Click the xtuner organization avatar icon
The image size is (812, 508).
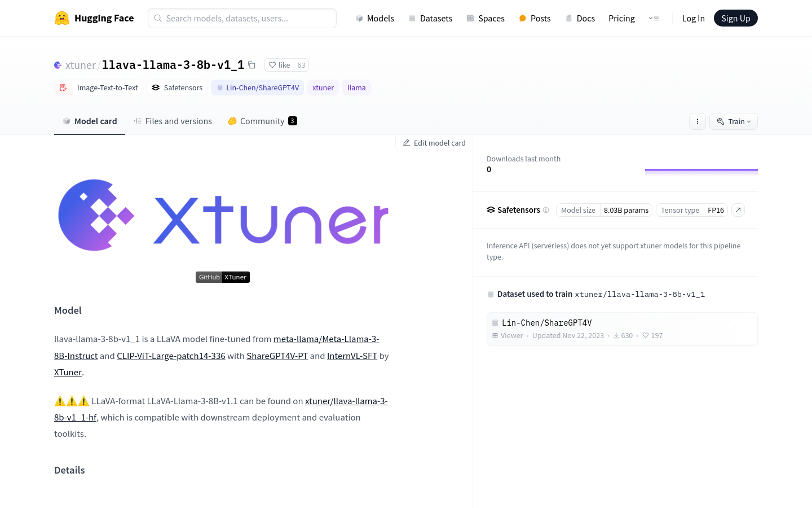(x=58, y=65)
